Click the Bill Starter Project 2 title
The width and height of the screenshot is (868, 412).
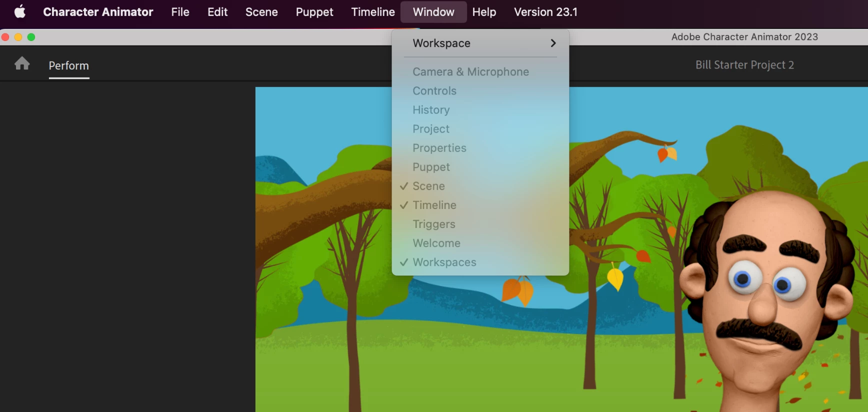[x=744, y=64]
